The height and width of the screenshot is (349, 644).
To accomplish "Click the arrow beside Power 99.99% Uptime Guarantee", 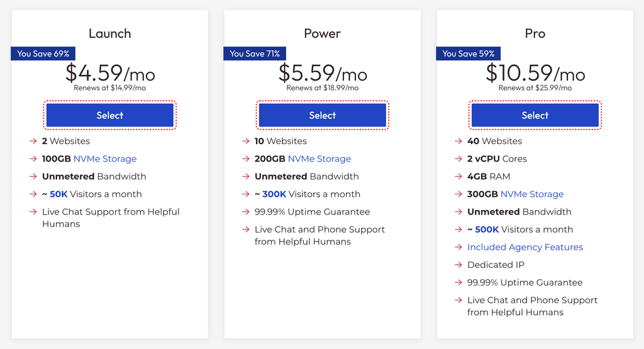I will point(246,212).
